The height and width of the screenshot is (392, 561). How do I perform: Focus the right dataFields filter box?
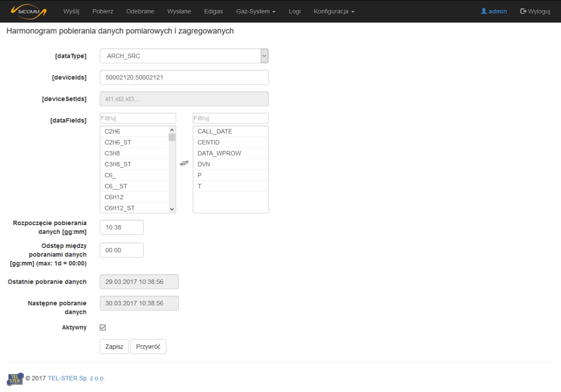[x=231, y=118]
